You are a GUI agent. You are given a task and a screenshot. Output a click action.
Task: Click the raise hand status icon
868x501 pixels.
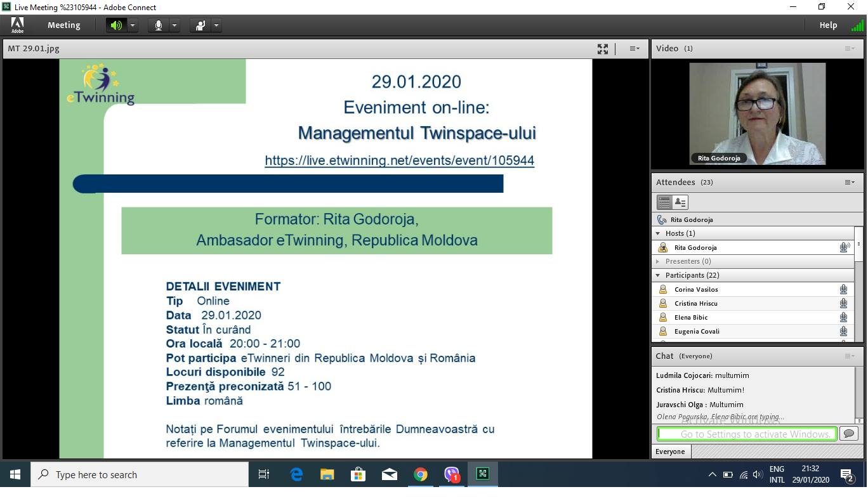(x=201, y=25)
